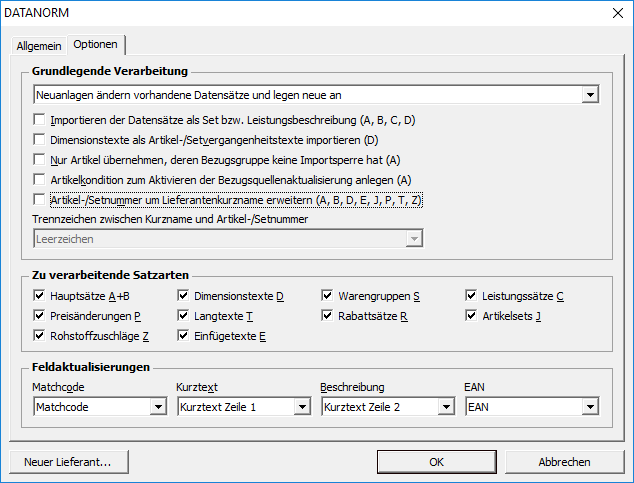Select the Optionen tab
Image resolution: width=634 pixels, height=483 pixels.
coord(95,44)
